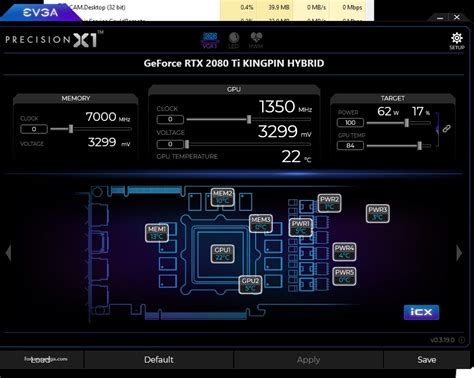Image resolution: width=474 pixels, height=378 pixels.
Task: Click the 22 °C GPU temperature reading
Action: [296, 156]
